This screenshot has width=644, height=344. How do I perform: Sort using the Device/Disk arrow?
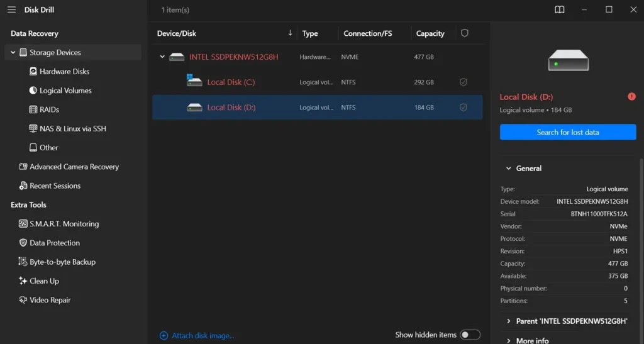[290, 33]
